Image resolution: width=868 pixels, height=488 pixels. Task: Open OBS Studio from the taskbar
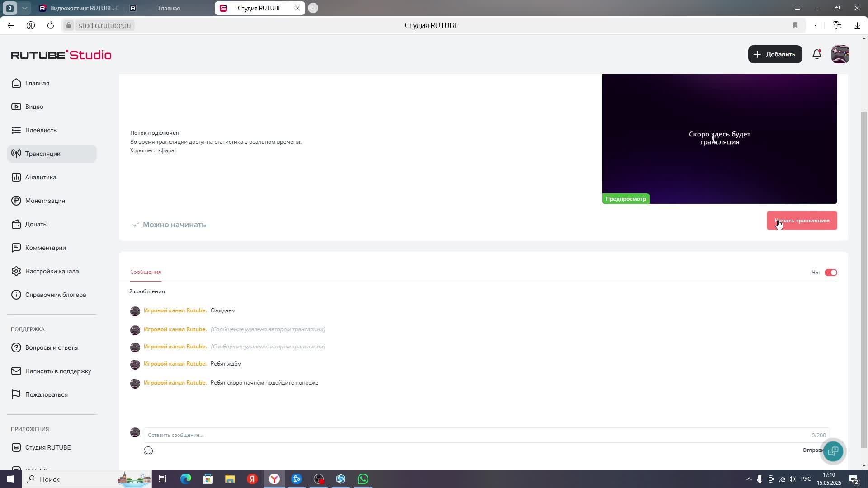click(319, 479)
